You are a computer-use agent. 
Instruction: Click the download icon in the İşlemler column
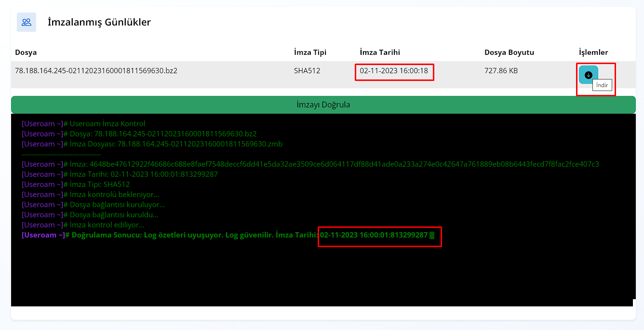click(588, 75)
